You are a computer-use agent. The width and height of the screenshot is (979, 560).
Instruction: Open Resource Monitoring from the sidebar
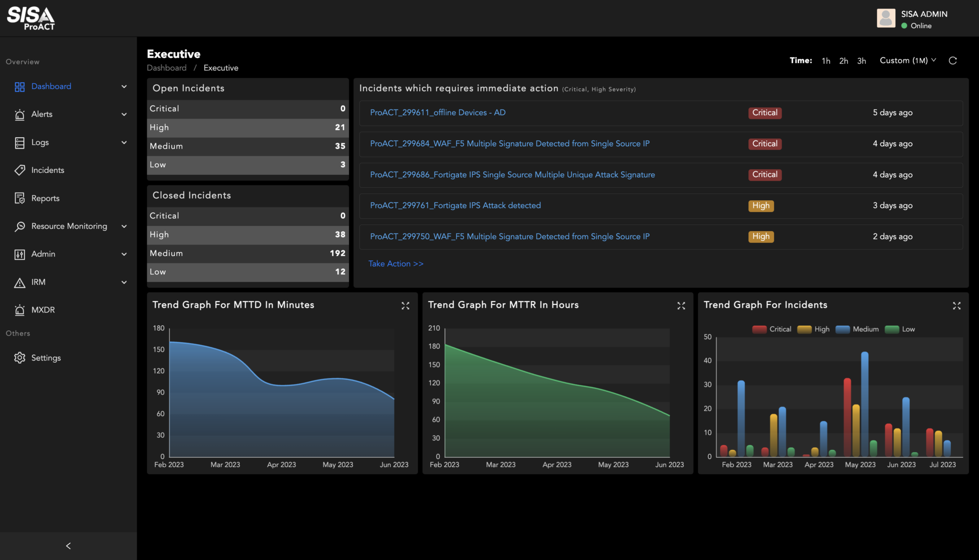click(68, 226)
